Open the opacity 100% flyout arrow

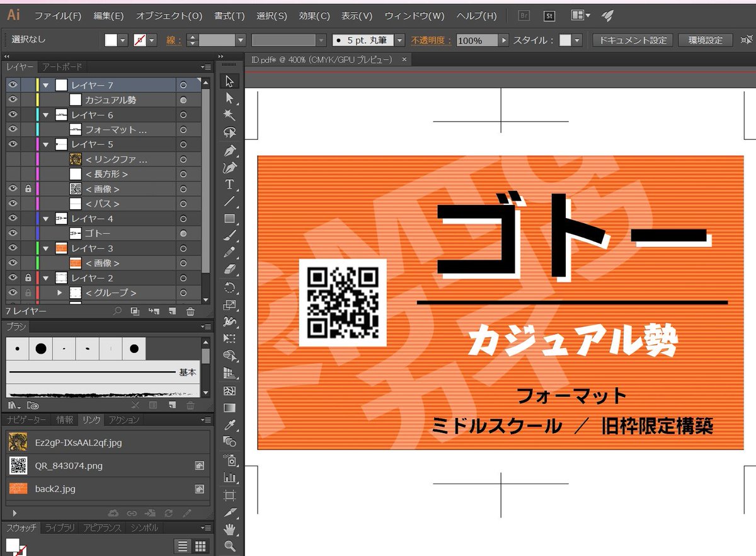pos(503,40)
